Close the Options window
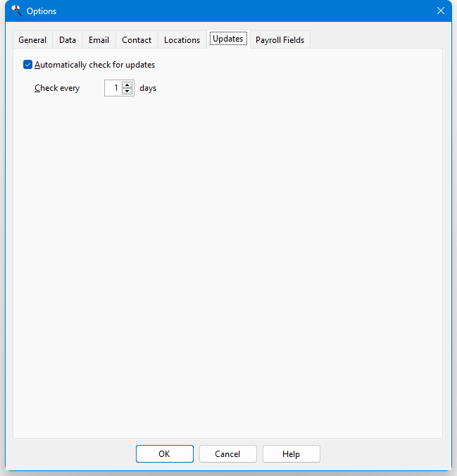 tap(441, 11)
